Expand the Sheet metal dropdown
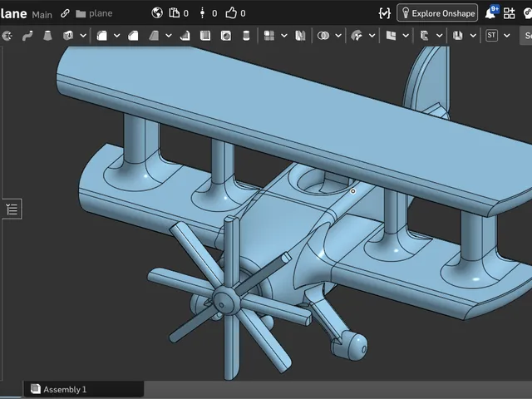 tap(473, 36)
